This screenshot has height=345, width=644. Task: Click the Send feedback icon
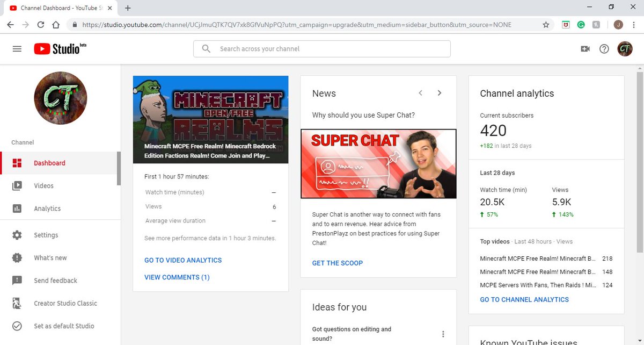[17, 281]
